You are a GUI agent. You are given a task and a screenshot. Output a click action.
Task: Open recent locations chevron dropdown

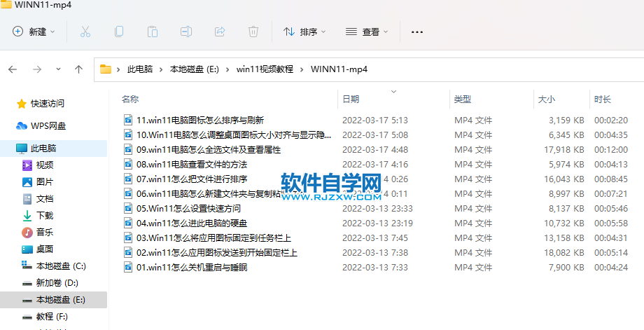tap(58, 69)
